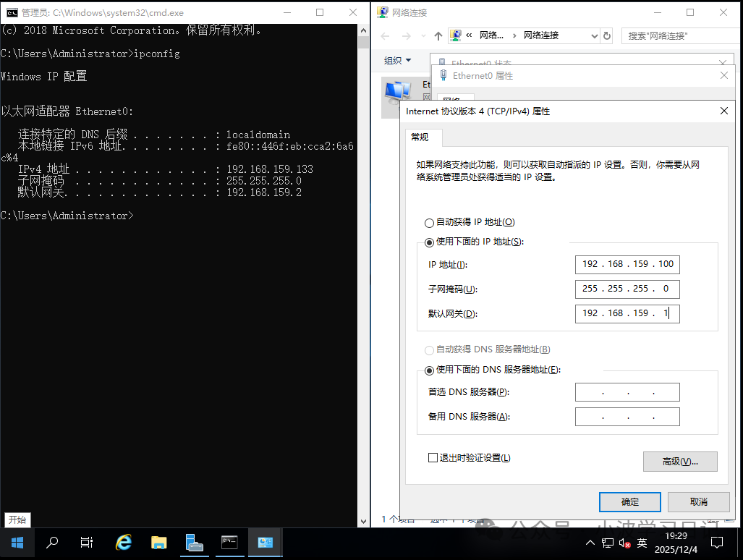Click 取消 in IPv4 dialog
The height and width of the screenshot is (560, 743).
(x=698, y=501)
